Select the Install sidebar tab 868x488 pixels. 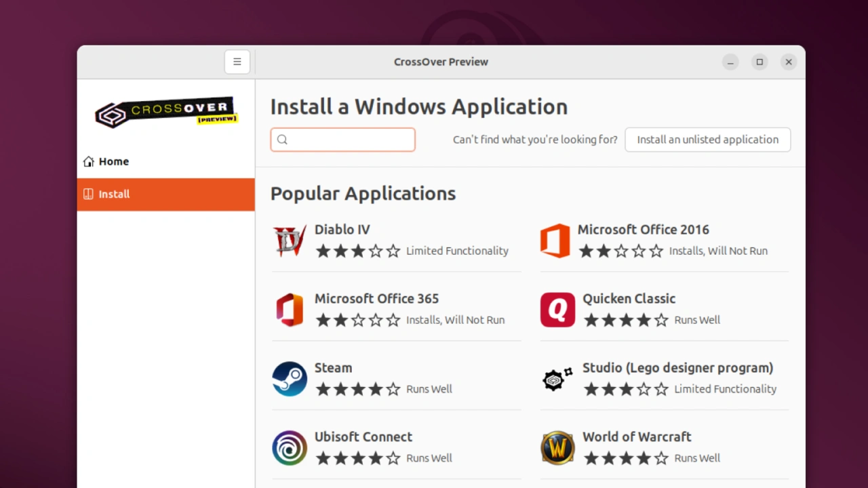114,195
